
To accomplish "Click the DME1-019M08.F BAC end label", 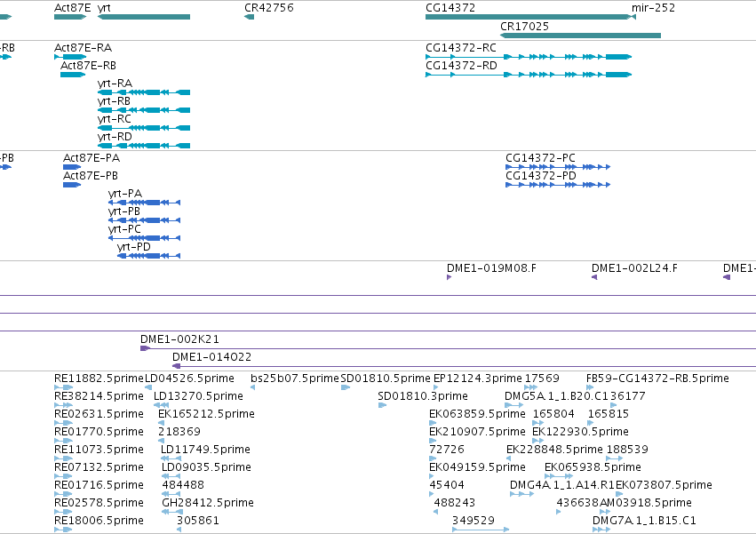I will [x=491, y=268].
